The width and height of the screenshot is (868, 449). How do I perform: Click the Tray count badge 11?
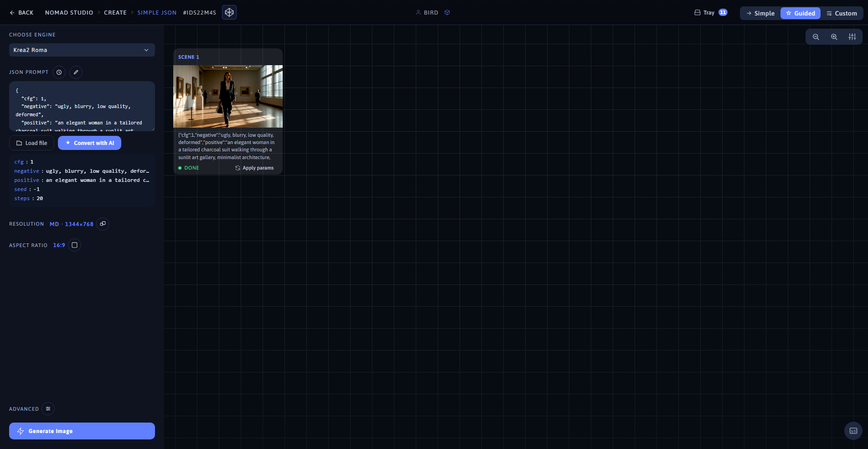pyautogui.click(x=723, y=12)
